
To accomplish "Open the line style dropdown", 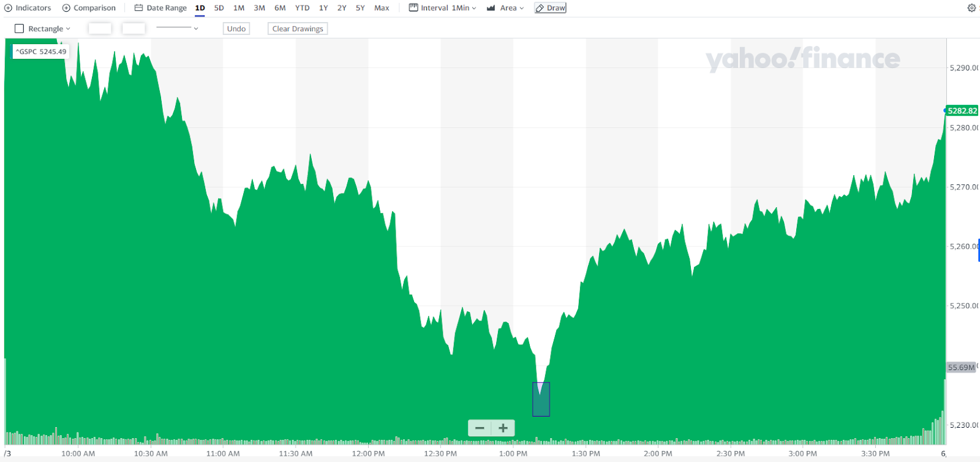I will coord(177,28).
